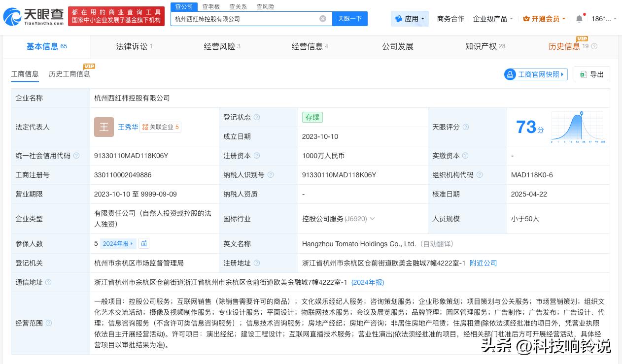Open 附近公司 near the registered address

(x=483, y=263)
